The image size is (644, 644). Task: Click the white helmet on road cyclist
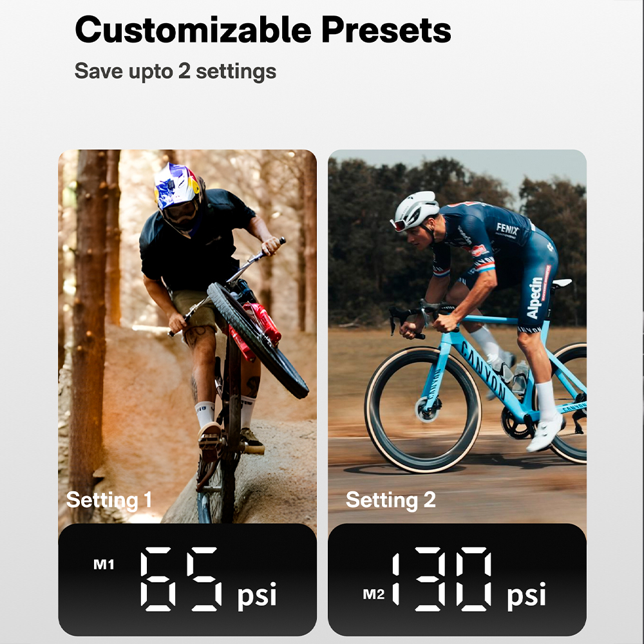(415, 211)
